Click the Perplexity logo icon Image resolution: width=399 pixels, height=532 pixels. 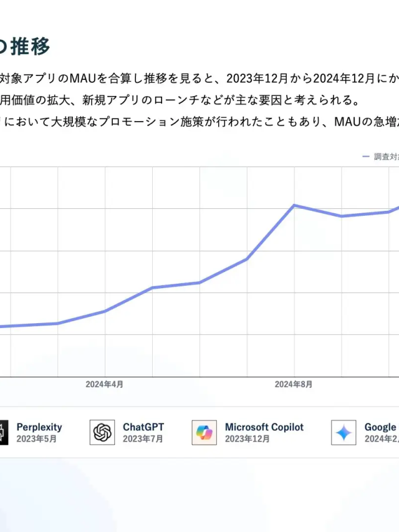pyautogui.click(x=4, y=432)
